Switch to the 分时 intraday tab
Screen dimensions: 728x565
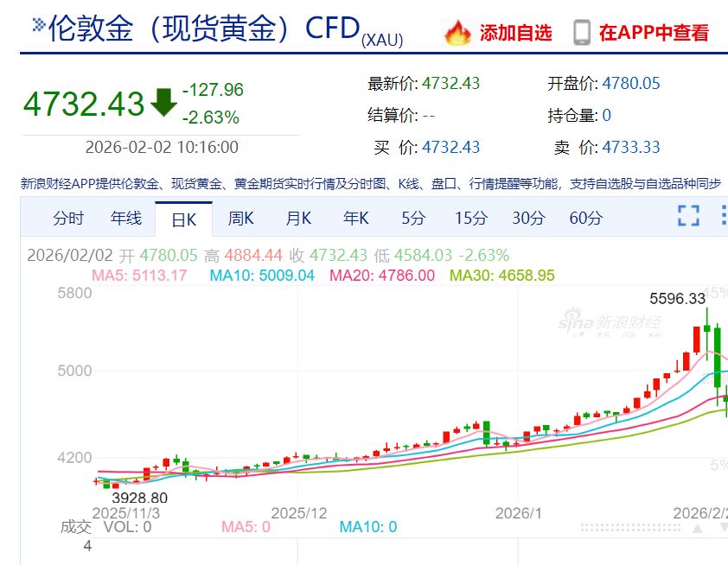tap(67, 219)
